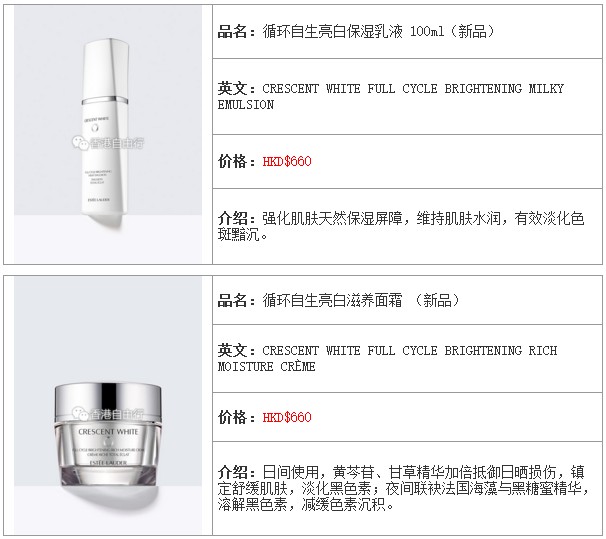The image size is (606, 539).
Task: Click the MILKY EMULSION English name text
Action: pyautogui.click(x=391, y=97)
